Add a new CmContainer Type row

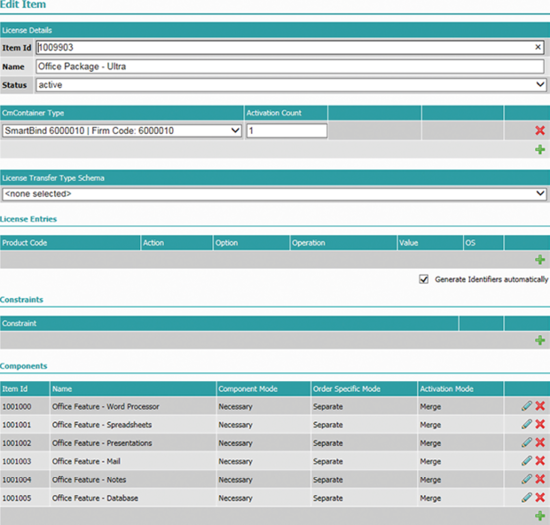coord(540,150)
